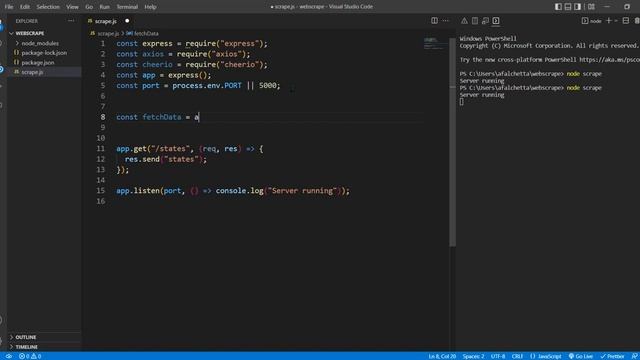Toggle bottom panel layout icon

[x=568, y=7]
